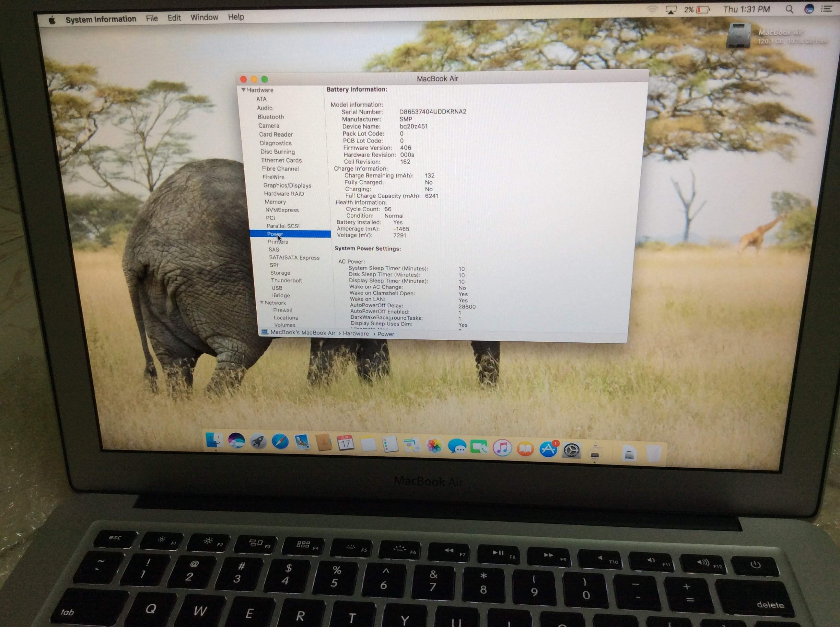Open the Help menu
The image size is (840, 627).
[236, 17]
